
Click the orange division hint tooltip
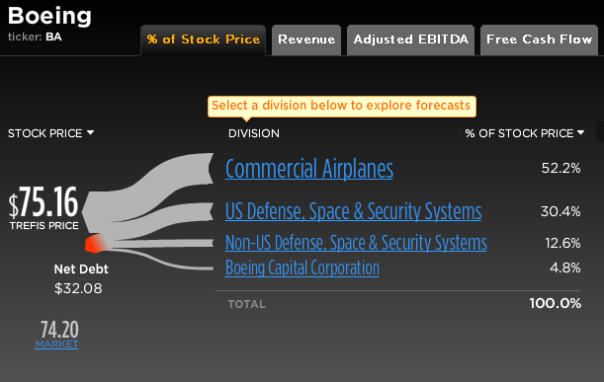coord(342,106)
